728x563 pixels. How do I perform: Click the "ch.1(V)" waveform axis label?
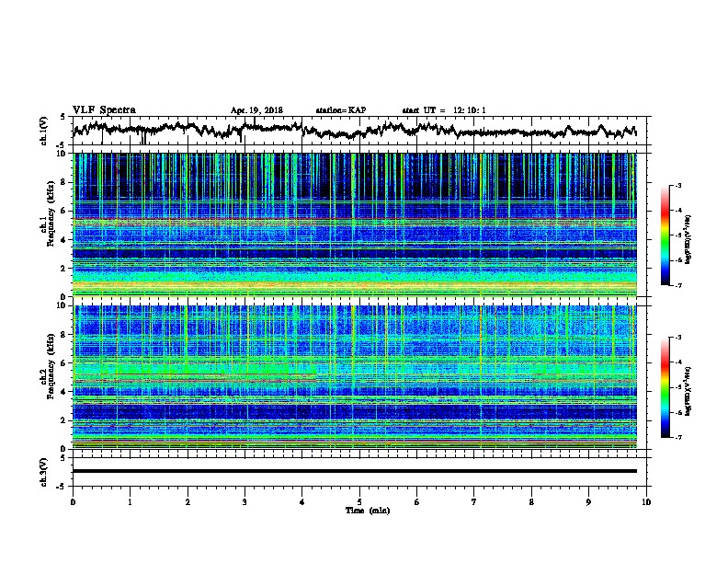(44, 131)
